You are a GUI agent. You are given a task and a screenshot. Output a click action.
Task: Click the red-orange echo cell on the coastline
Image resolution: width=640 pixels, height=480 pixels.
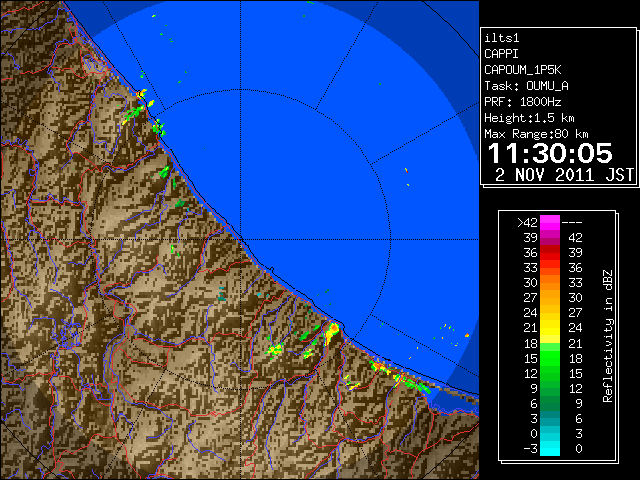pyautogui.click(x=334, y=327)
